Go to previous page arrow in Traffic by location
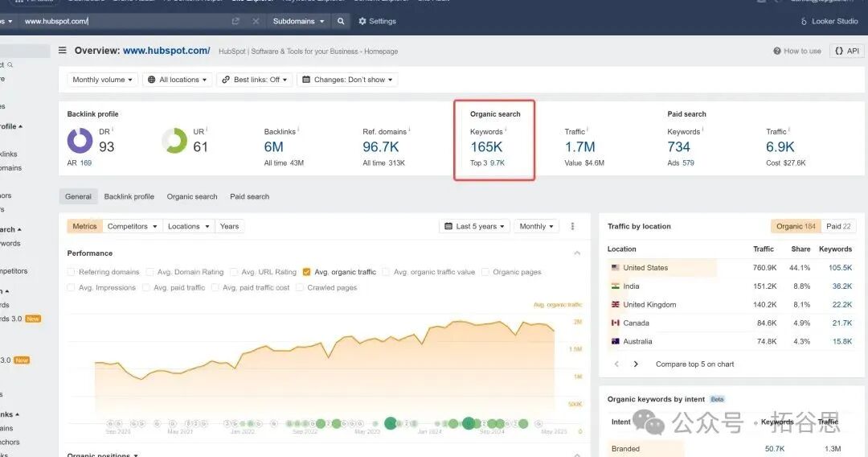This screenshot has height=457, width=868. 616,364
